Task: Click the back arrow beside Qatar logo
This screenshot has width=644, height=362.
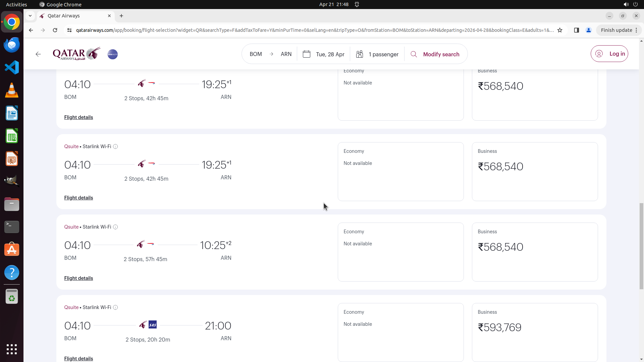Action: (38, 54)
